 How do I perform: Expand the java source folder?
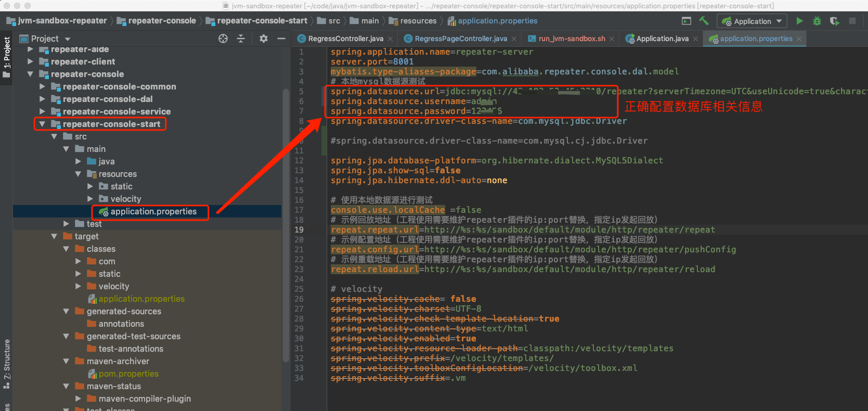pyautogui.click(x=78, y=161)
